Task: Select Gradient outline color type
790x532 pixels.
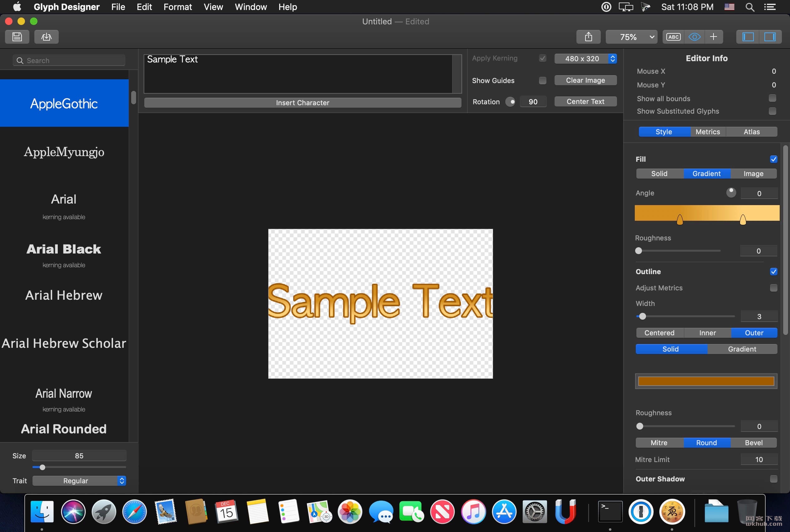Action: pyautogui.click(x=742, y=349)
